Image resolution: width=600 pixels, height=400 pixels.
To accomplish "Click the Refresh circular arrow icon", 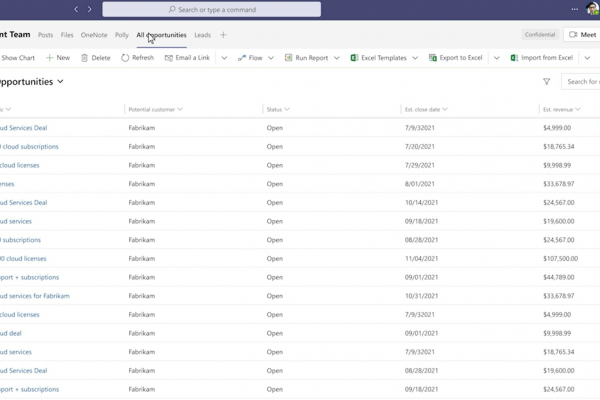I will pyautogui.click(x=125, y=58).
